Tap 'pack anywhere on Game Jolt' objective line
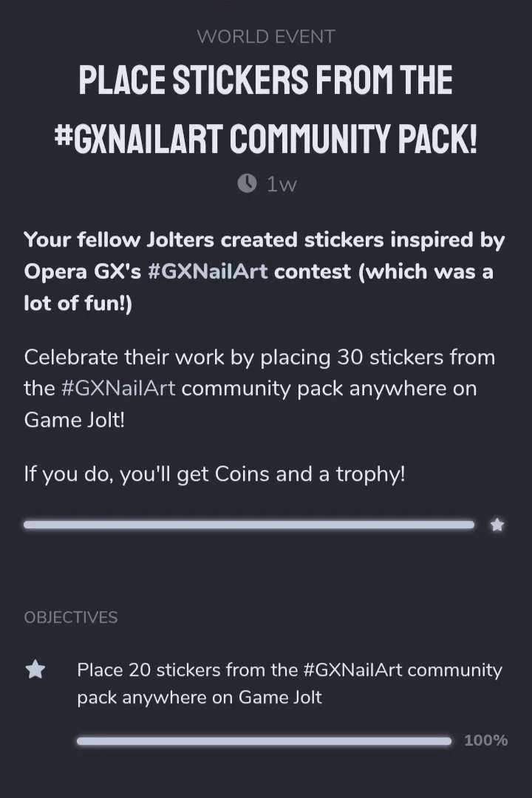532x798 pixels. click(199, 698)
